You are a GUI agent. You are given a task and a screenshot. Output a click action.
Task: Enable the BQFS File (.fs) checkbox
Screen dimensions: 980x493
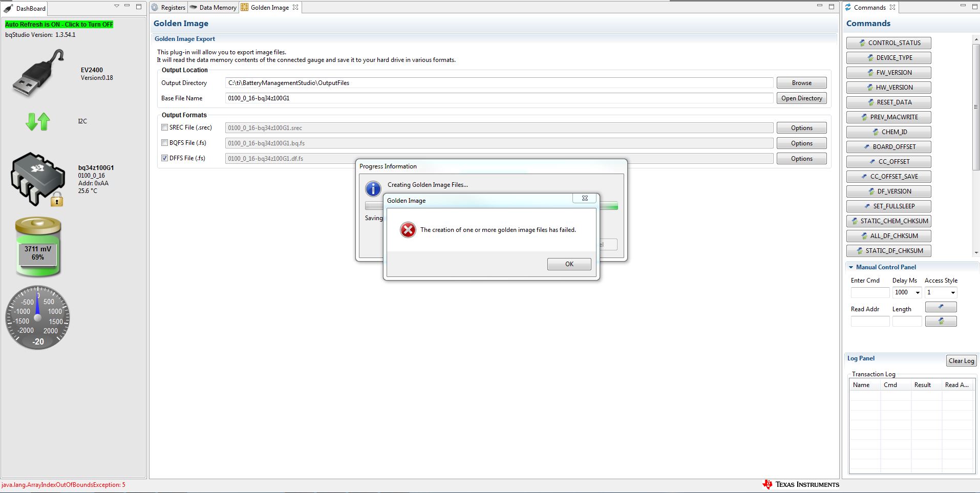pyautogui.click(x=164, y=143)
